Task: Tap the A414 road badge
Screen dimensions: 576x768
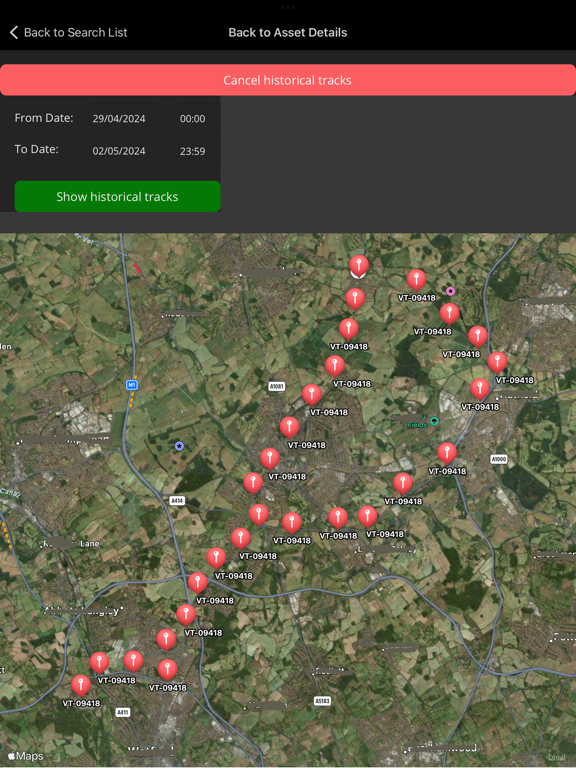Action: pyautogui.click(x=177, y=501)
